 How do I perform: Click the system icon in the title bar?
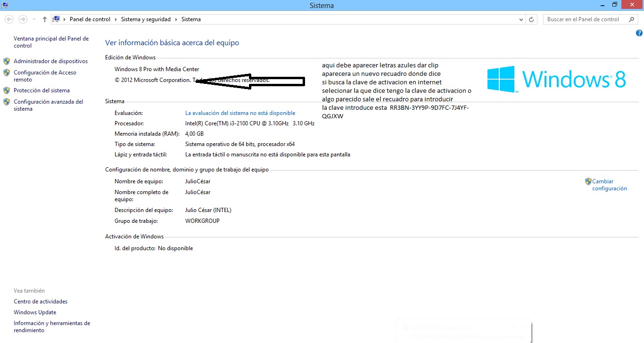[5, 5]
